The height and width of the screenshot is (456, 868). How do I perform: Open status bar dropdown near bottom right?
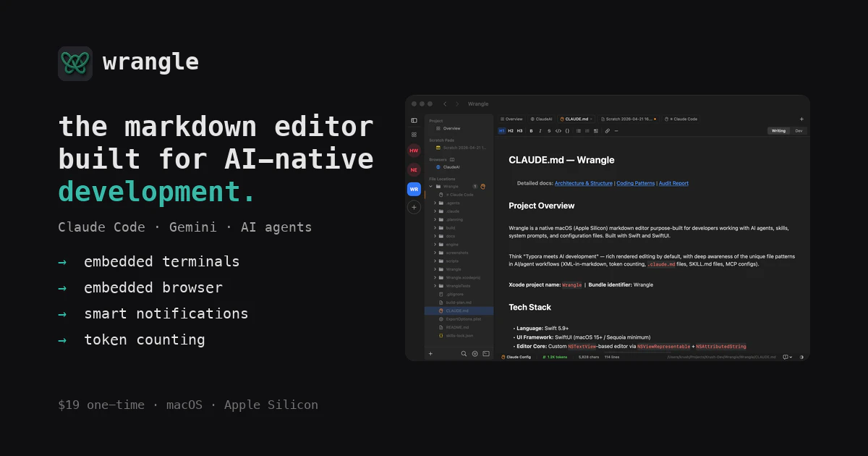point(788,357)
